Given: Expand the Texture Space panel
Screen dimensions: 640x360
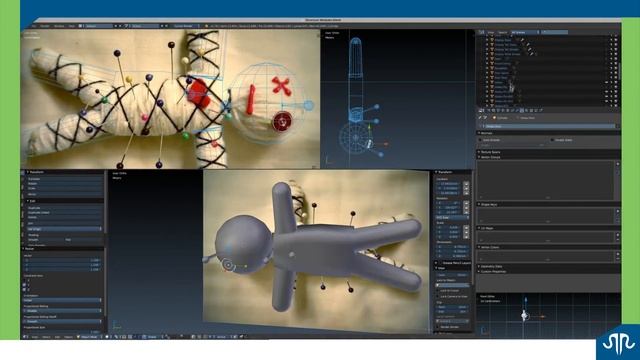Looking at the screenshot, I should [x=491, y=152].
